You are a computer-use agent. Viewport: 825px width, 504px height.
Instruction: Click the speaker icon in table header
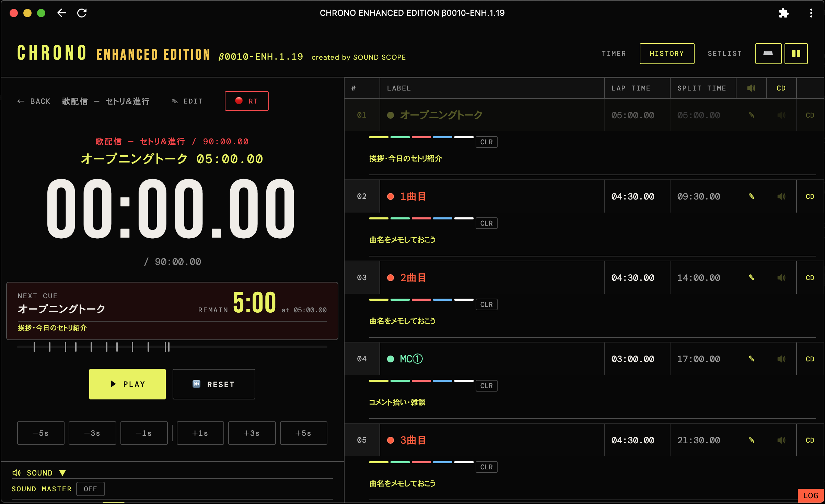pos(751,88)
